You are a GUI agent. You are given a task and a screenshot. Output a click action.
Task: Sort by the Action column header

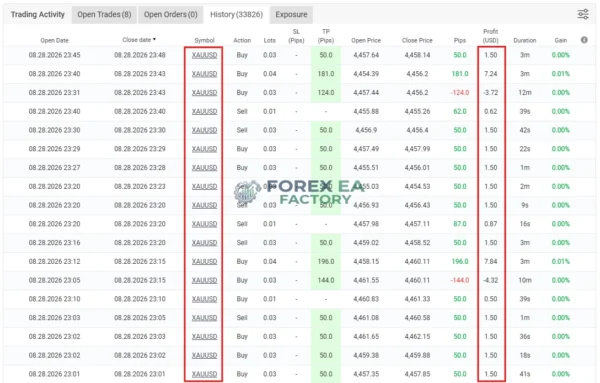[242, 40]
